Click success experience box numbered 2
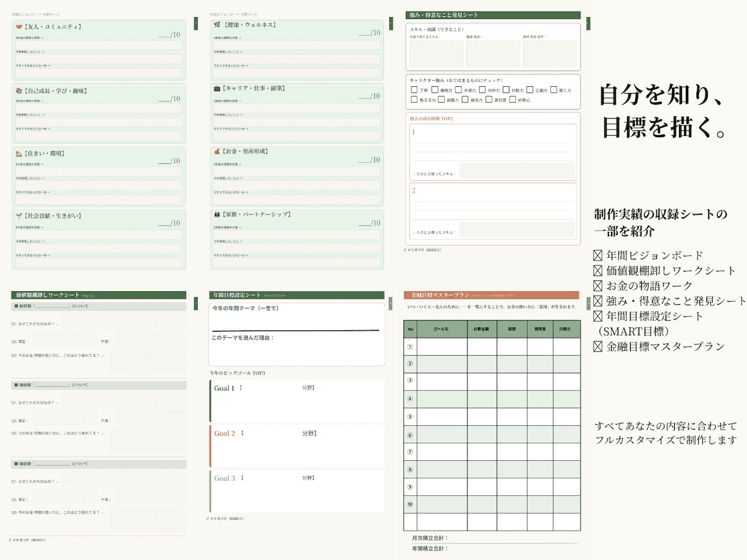This screenshot has height=560, width=747. point(493,211)
